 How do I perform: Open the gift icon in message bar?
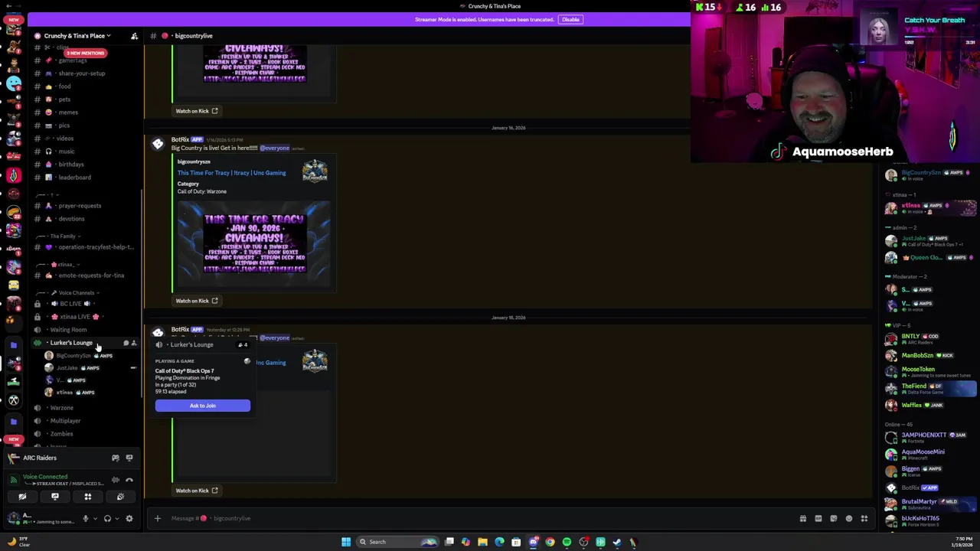[803, 519]
